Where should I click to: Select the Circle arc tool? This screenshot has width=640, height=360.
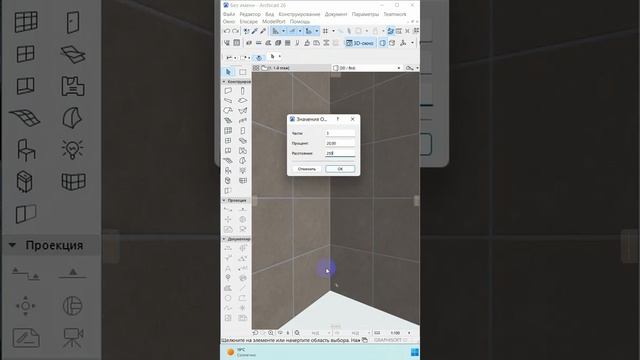pyautogui.click(x=228, y=298)
